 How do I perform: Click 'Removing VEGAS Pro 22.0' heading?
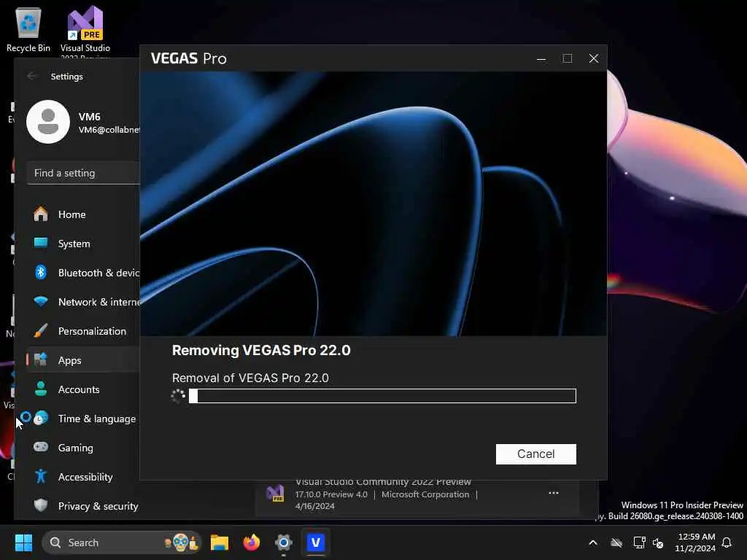(x=261, y=350)
